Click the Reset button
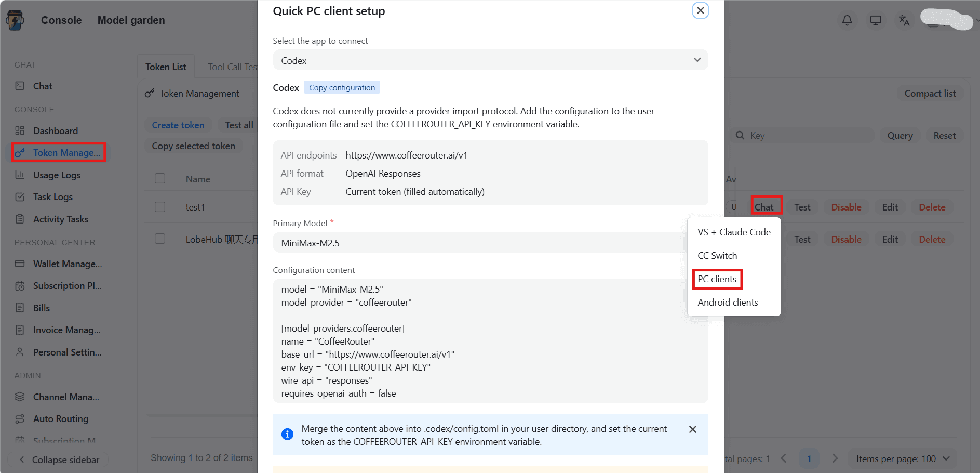The width and height of the screenshot is (980, 473). tap(944, 135)
